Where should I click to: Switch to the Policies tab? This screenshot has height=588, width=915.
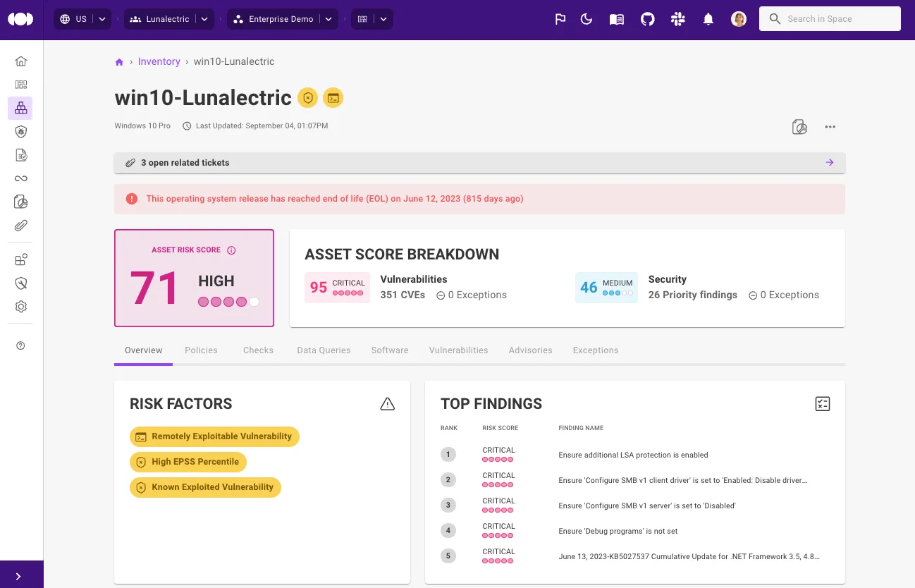(201, 350)
